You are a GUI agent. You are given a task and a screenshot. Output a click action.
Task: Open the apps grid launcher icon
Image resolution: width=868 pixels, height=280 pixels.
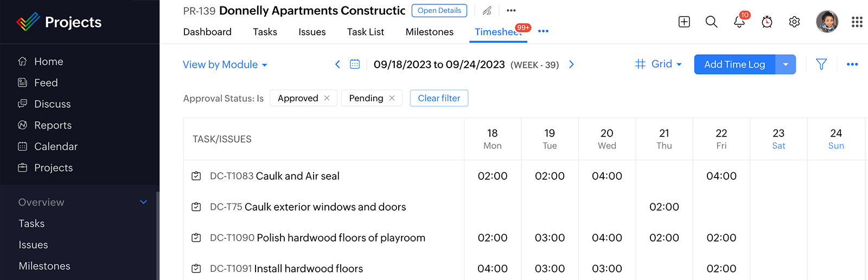click(x=857, y=22)
